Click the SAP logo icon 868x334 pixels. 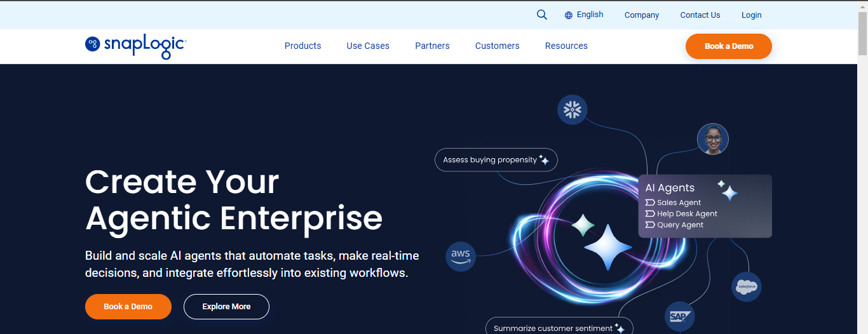point(679,316)
